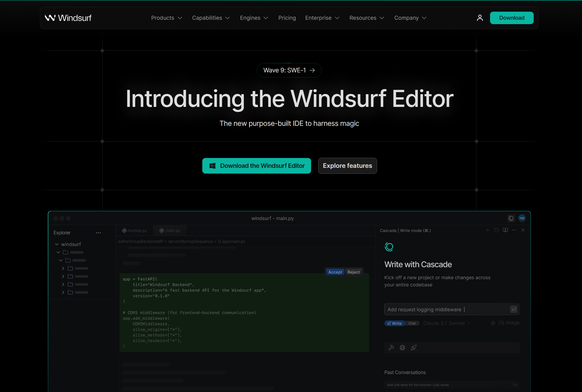This screenshot has width=582, height=392.
Task: Click the Explore features button
Action: (x=347, y=166)
